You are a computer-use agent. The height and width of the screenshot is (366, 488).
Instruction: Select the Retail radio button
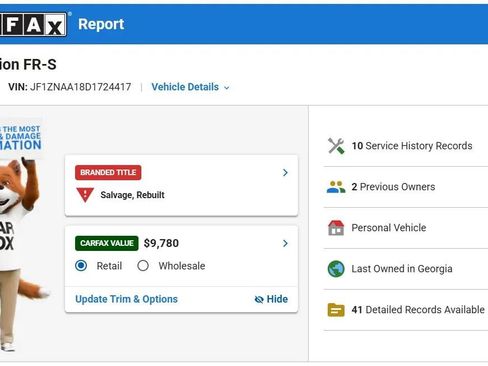81,266
